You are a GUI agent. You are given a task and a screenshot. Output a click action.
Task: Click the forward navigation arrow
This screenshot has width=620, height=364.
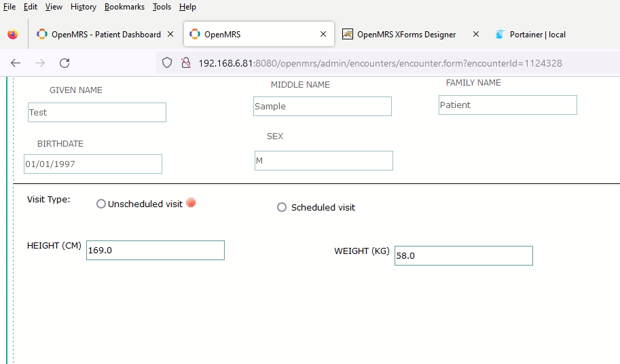pos(40,63)
